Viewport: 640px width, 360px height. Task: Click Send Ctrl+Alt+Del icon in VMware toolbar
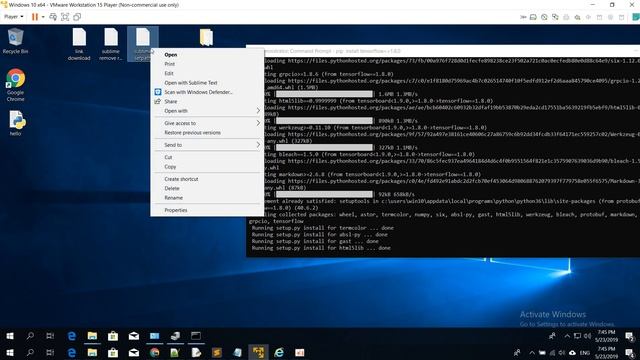pyautogui.click(x=53, y=17)
